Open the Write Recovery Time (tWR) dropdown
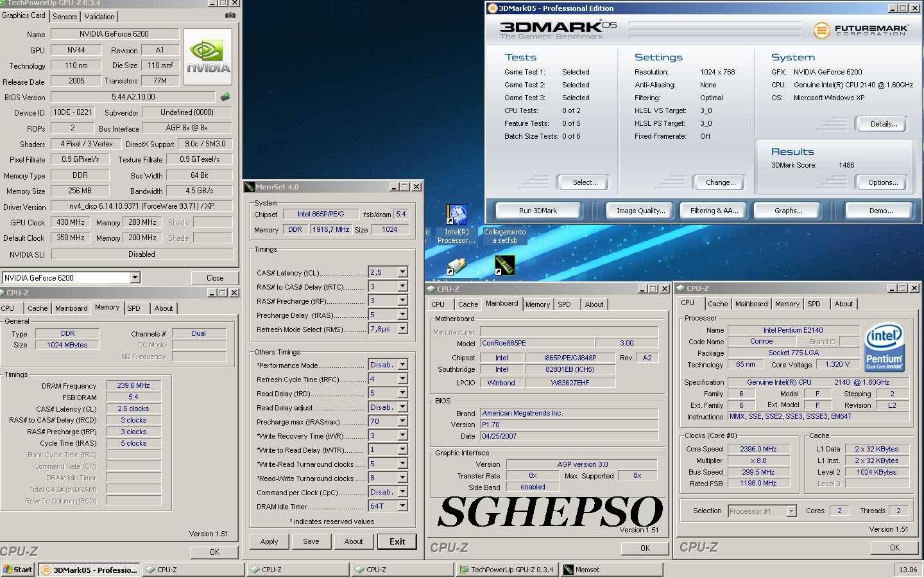924x578 pixels. tap(402, 435)
